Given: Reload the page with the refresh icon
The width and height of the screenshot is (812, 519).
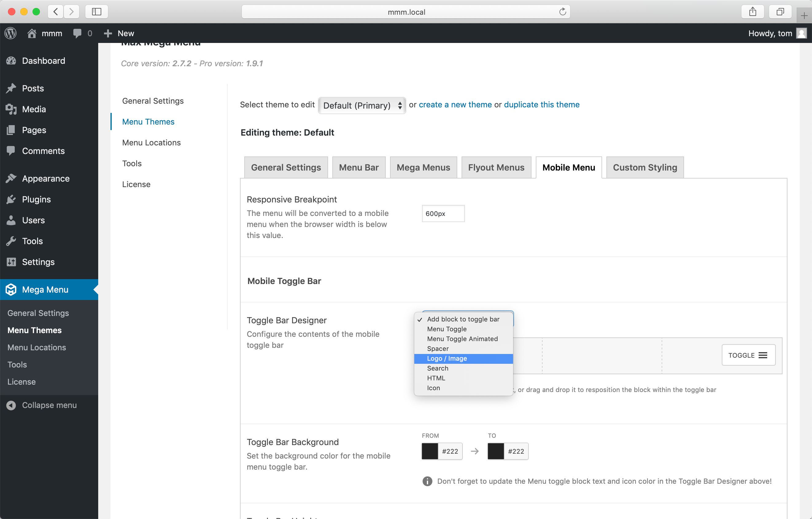Looking at the screenshot, I should (562, 12).
